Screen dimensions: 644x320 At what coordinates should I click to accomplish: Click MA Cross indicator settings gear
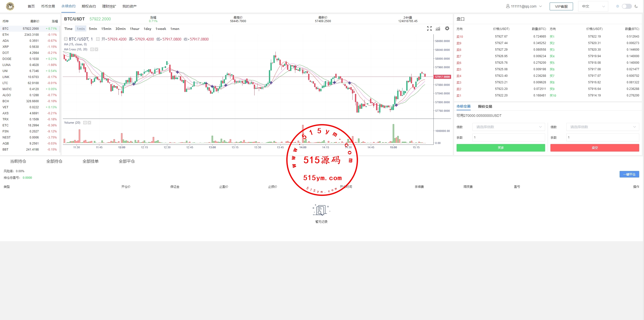(92, 49)
